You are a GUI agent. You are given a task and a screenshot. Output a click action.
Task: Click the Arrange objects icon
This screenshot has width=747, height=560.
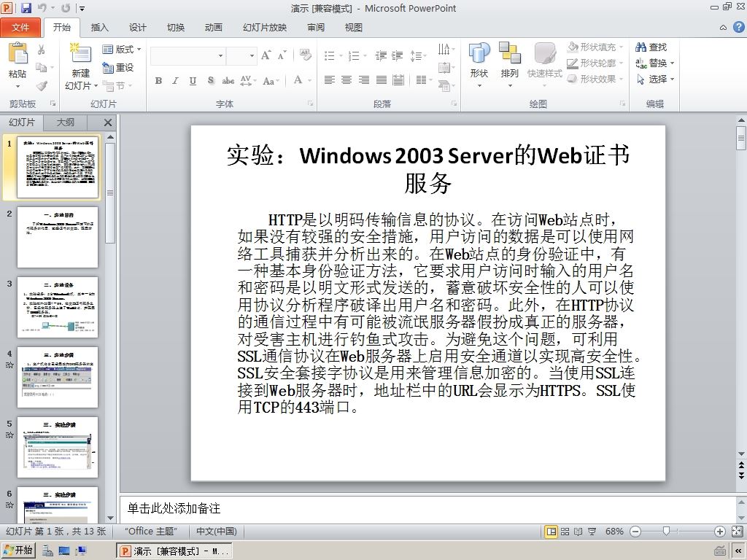[509, 53]
